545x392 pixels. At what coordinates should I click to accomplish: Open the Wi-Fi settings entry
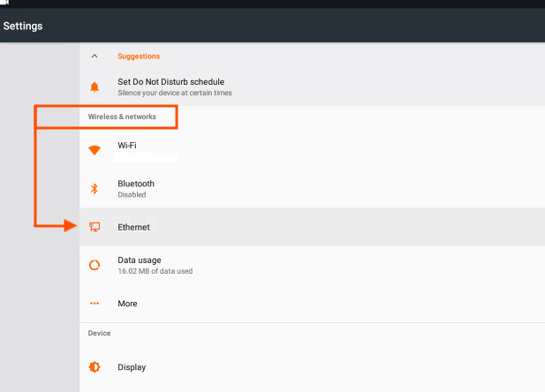[x=127, y=145]
